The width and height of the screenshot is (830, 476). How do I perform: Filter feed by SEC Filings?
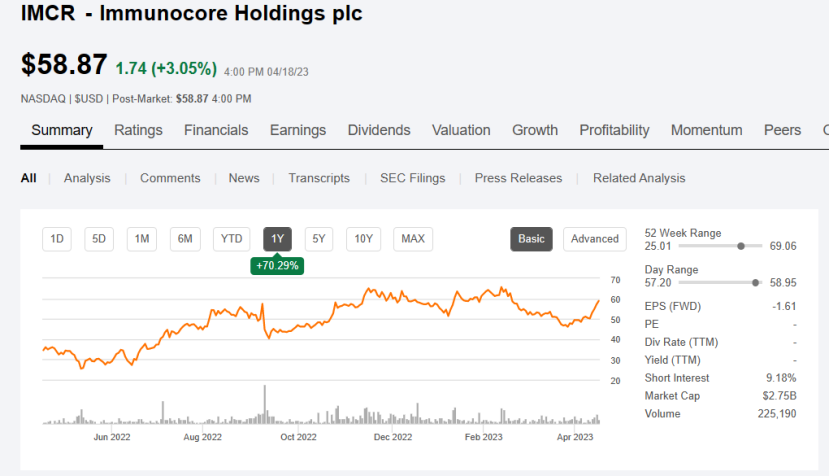[x=412, y=178]
